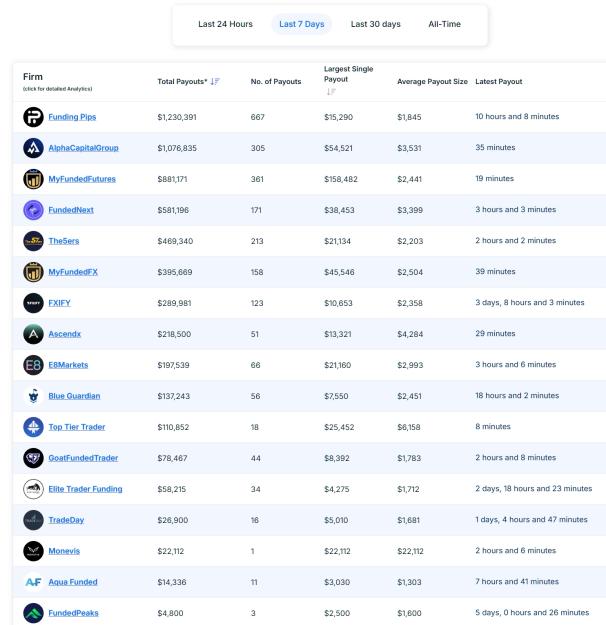Screen dimensions: 606x625
Task: Click '(click for detailed Analytics)' note
Action: [x=57, y=89]
